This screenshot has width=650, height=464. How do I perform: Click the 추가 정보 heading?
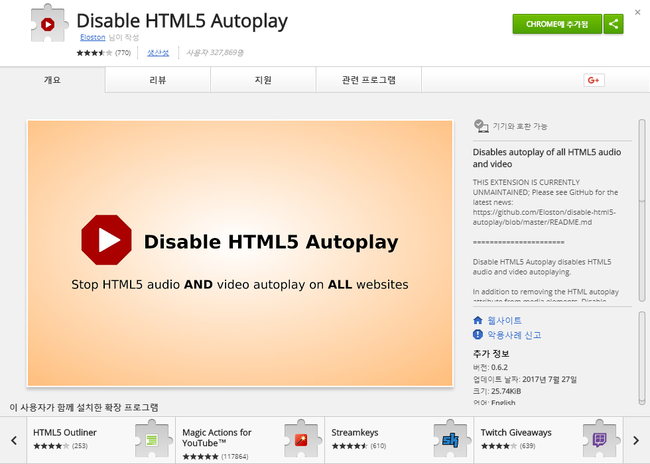(491, 354)
